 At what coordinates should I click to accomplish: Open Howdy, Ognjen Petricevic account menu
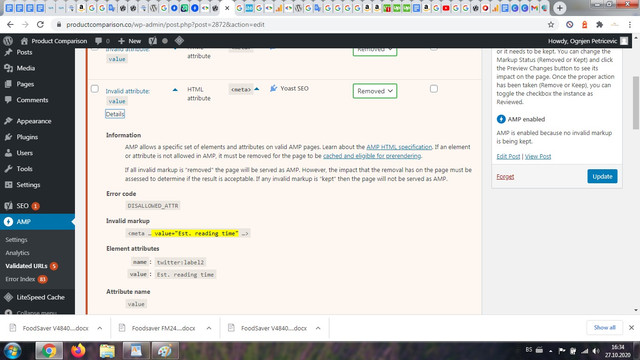[588, 41]
